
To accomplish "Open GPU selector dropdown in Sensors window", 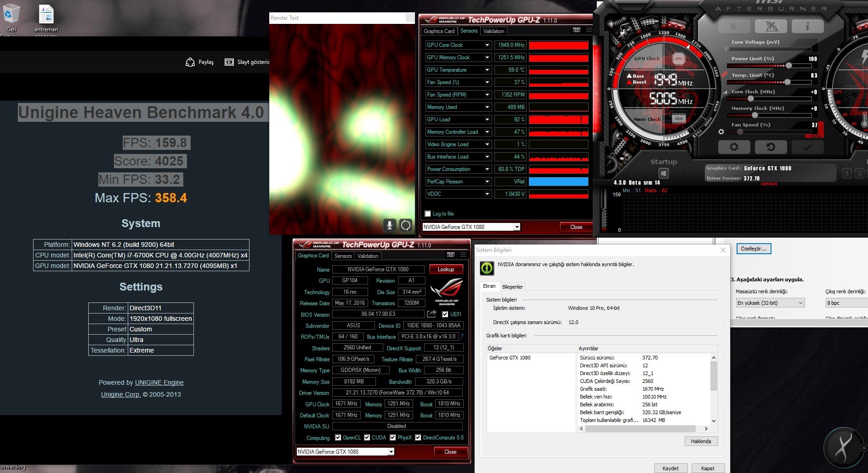I will coord(517,227).
